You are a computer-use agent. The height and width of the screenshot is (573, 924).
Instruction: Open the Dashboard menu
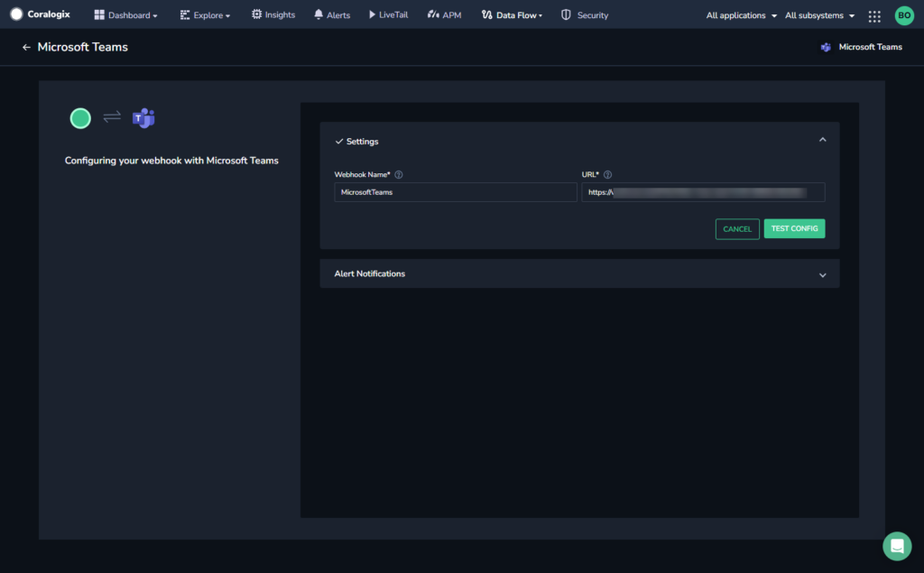coord(125,15)
